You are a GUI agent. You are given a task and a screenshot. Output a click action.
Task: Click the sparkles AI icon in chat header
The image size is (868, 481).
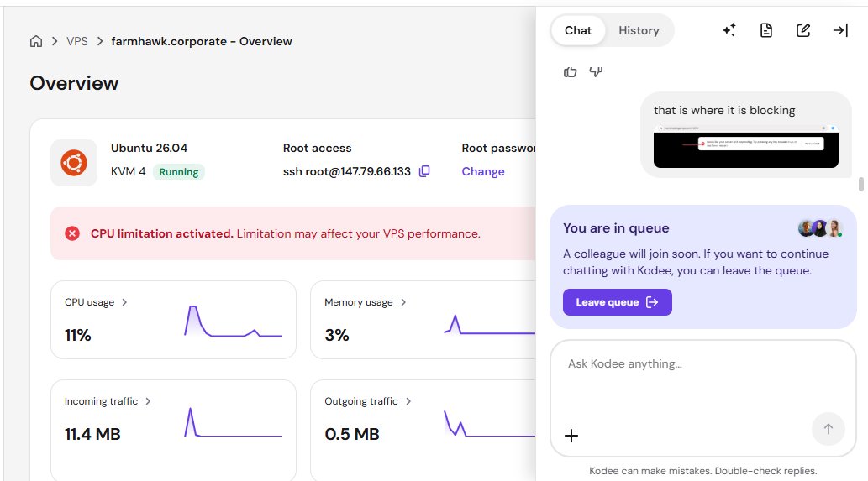(x=729, y=30)
